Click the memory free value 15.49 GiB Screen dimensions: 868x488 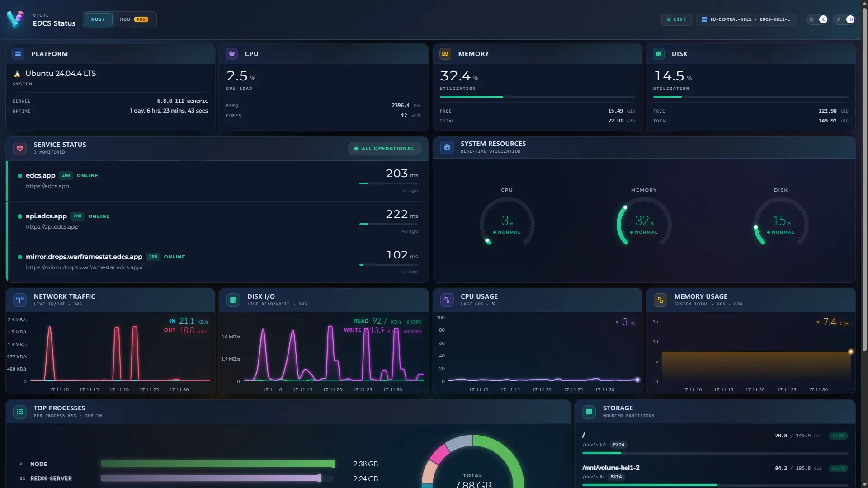[621, 111]
